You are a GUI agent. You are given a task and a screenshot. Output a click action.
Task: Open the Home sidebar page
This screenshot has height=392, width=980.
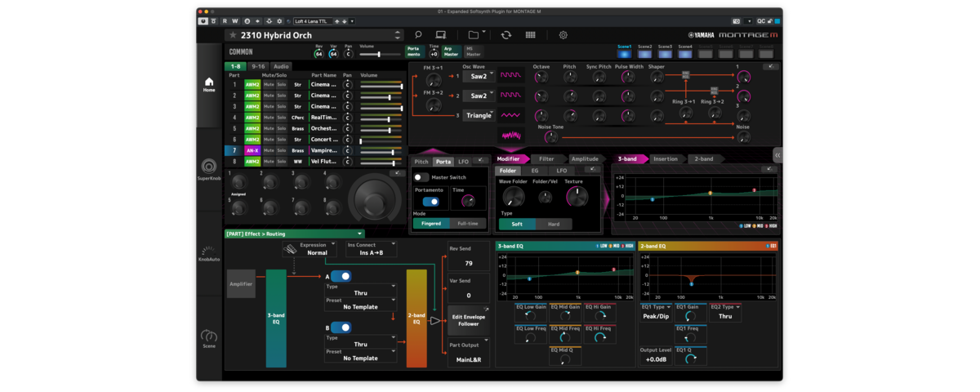pyautogui.click(x=209, y=85)
